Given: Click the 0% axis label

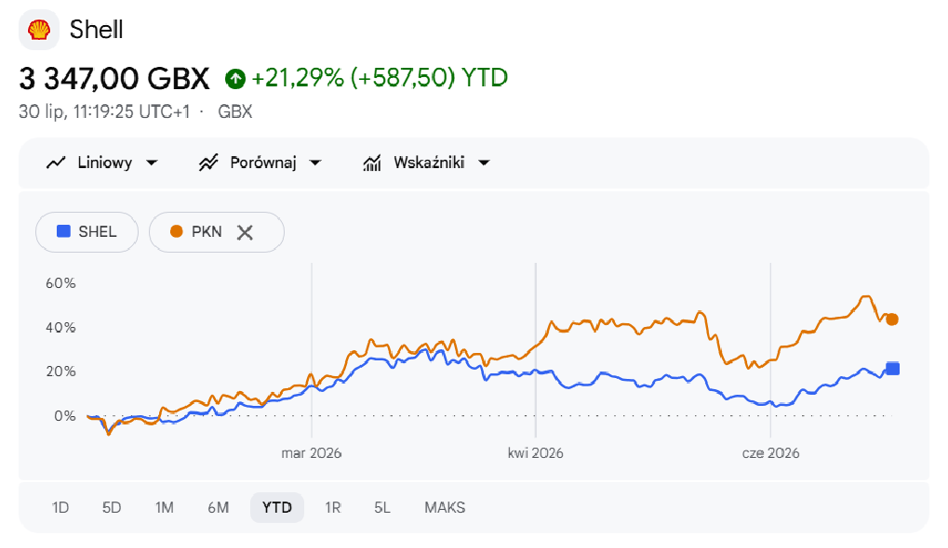Looking at the screenshot, I should coord(65,416).
